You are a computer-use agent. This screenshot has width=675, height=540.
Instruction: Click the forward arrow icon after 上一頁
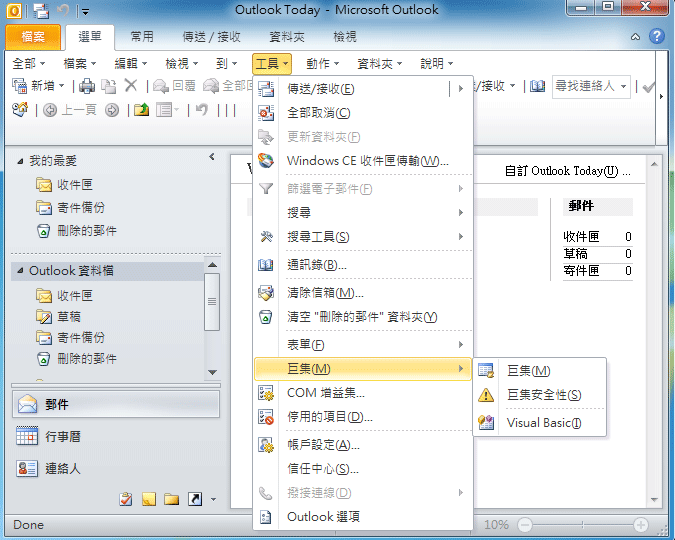112,111
